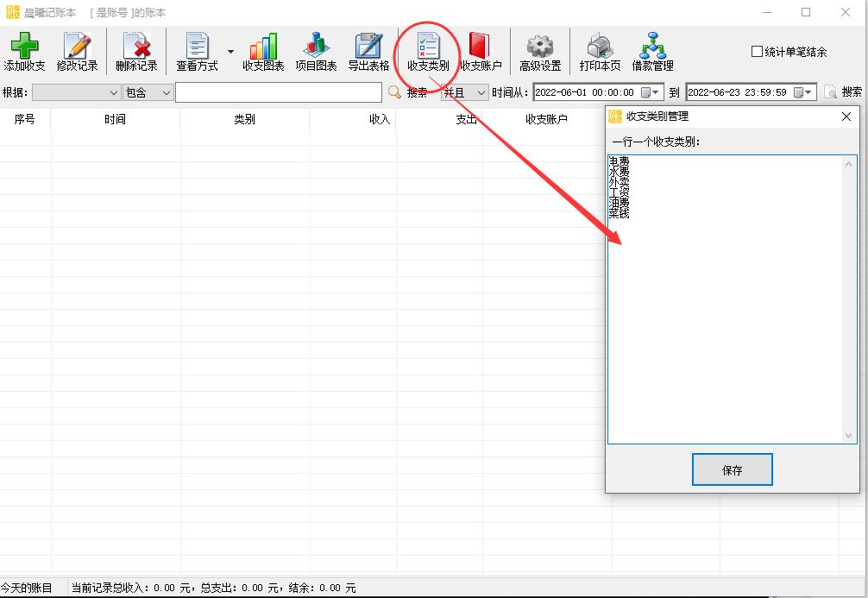Click the 添加收支 green plus icon
Viewport: 868px width, 598px height.
point(24,46)
